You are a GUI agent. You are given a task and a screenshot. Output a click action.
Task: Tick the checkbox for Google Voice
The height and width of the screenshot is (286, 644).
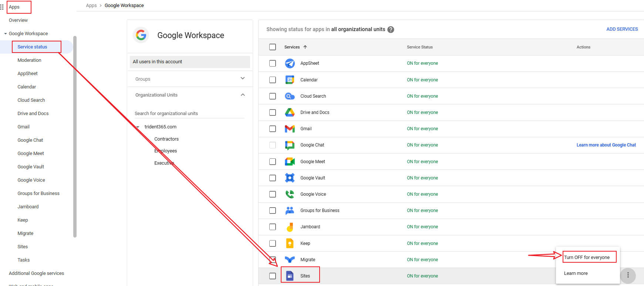pos(273,194)
